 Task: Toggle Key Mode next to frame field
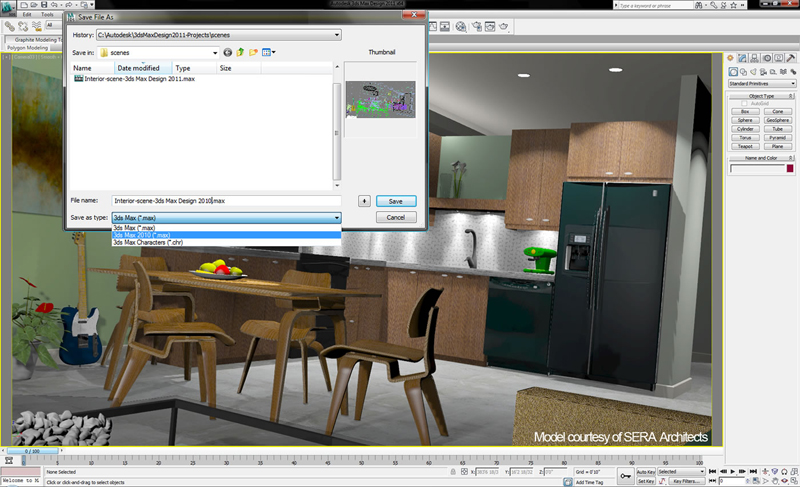[x=713, y=481]
